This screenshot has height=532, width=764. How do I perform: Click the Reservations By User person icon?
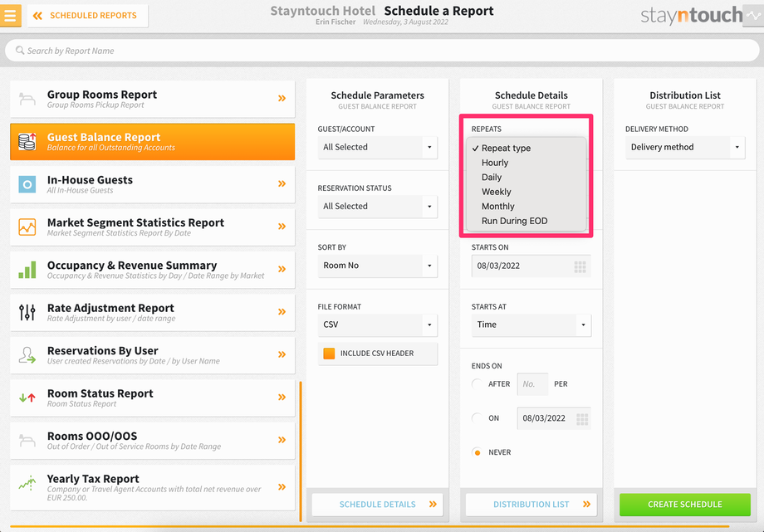pyautogui.click(x=27, y=355)
